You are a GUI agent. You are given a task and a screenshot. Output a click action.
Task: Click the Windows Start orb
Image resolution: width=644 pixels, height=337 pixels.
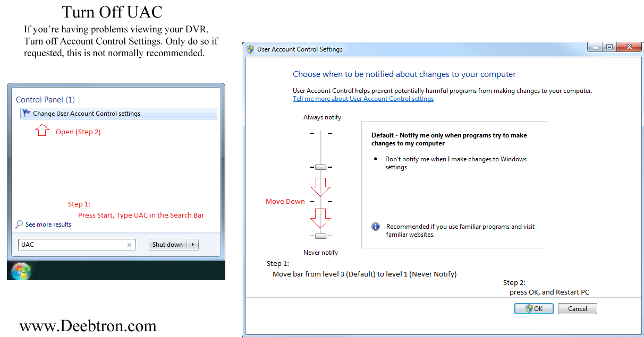click(x=21, y=271)
